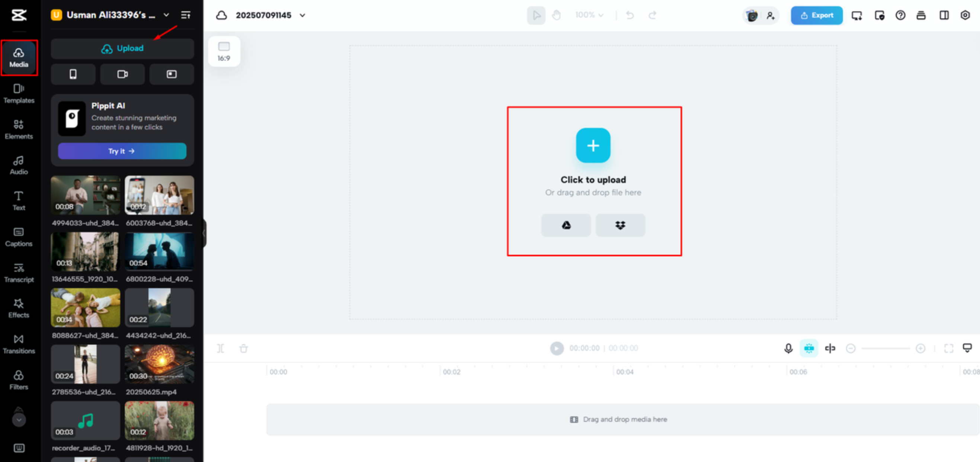Image resolution: width=980 pixels, height=462 pixels.
Task: Toggle the panel layout icon in top bar
Action: [x=944, y=15]
